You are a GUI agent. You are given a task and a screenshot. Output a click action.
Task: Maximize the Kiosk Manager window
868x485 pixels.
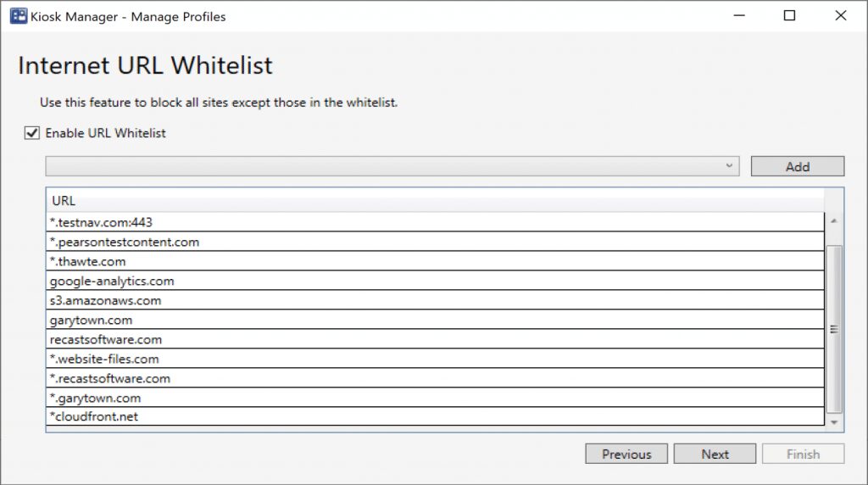789,16
